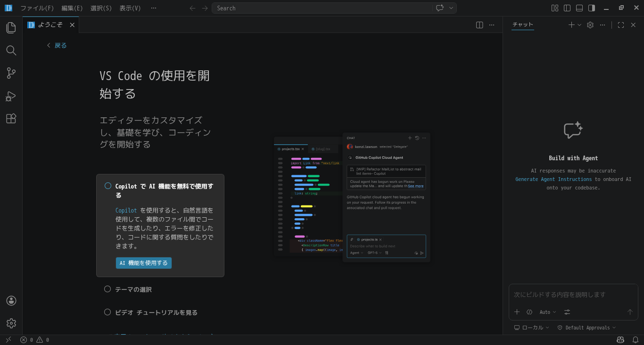The width and height of the screenshot is (644, 345).
Task: Open the Manage gear in the activity bar
Action: 11,323
